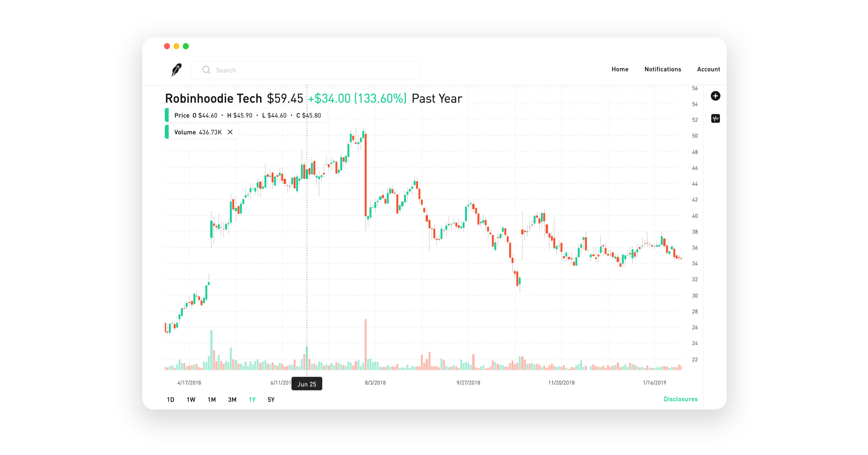Click the Robinhood feather logo icon
Image resolution: width=868 pixels, height=455 pixels.
[177, 69]
